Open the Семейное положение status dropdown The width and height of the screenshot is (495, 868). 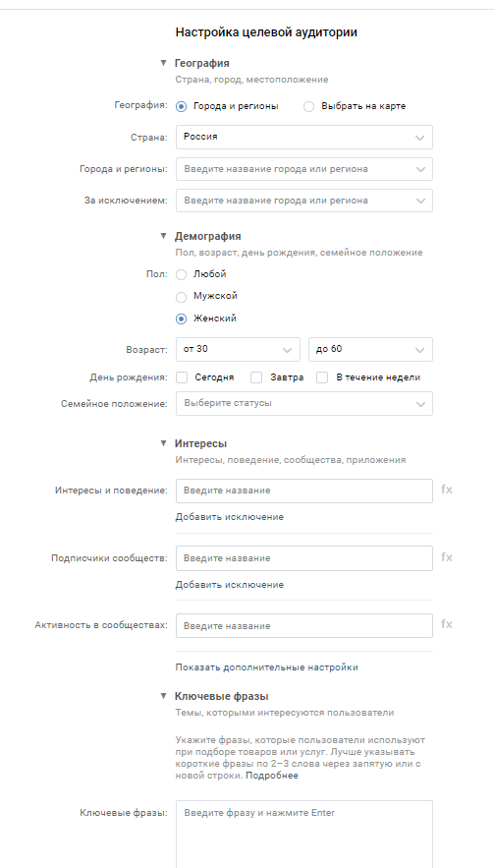click(x=304, y=404)
